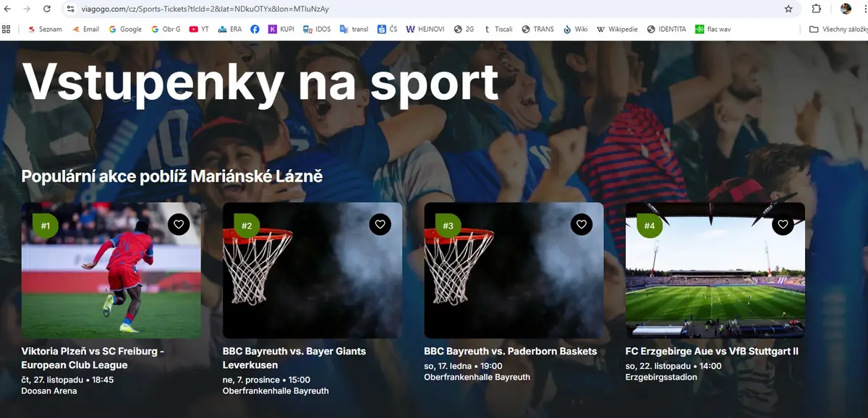This screenshot has width=868, height=418.
Task: Open the Chrome profile avatar
Action: pos(846,9)
